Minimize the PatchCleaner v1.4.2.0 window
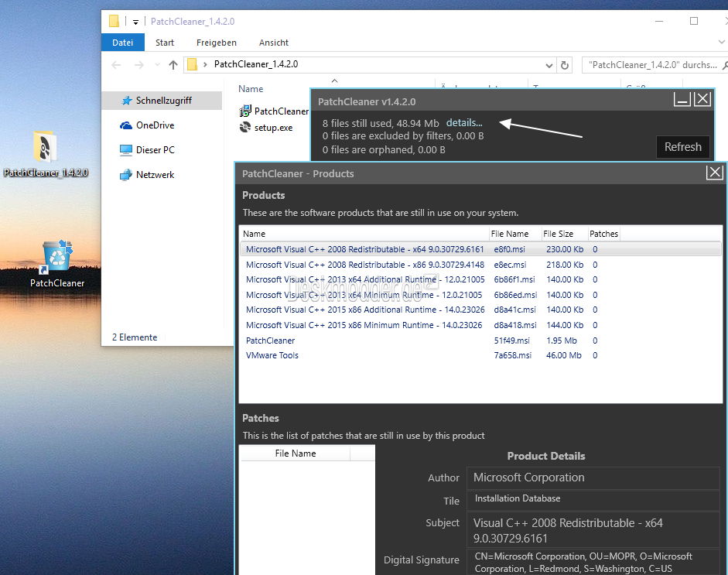 click(682, 99)
